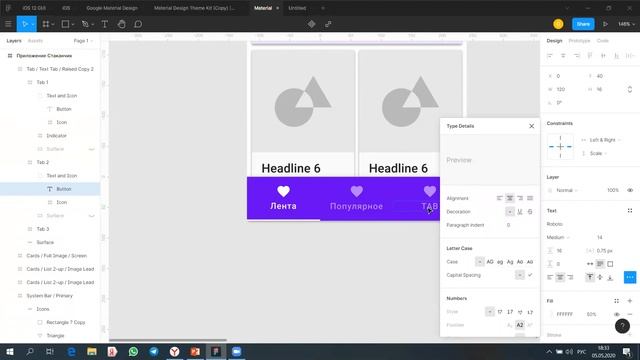Click the Paragraph indent value field
Image resolution: width=640 pixels, height=360 pixels.
pos(509,225)
